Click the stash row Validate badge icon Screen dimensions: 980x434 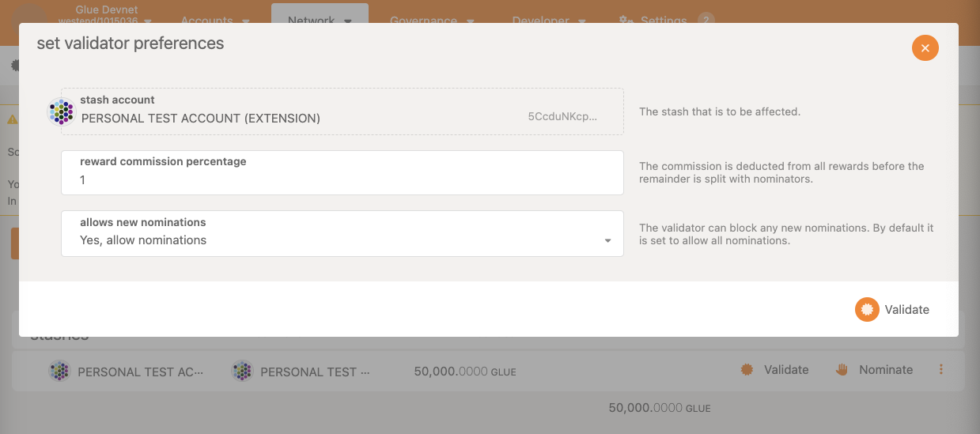pyautogui.click(x=747, y=369)
